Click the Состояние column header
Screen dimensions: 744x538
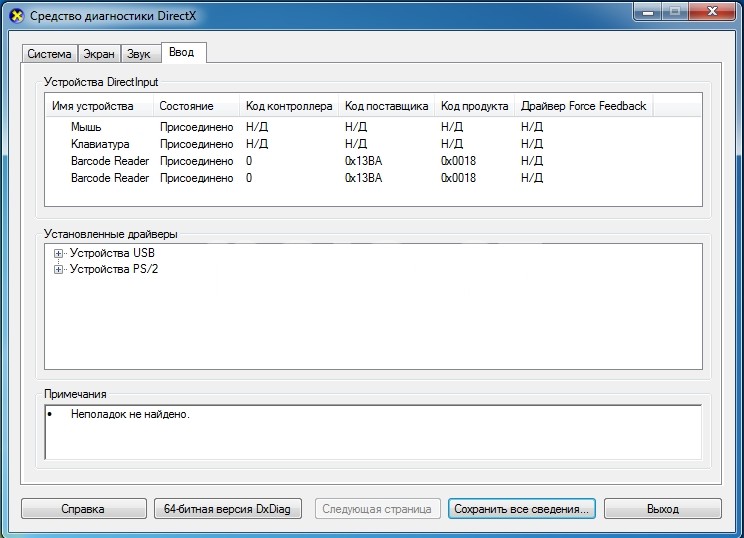pyautogui.click(x=195, y=106)
